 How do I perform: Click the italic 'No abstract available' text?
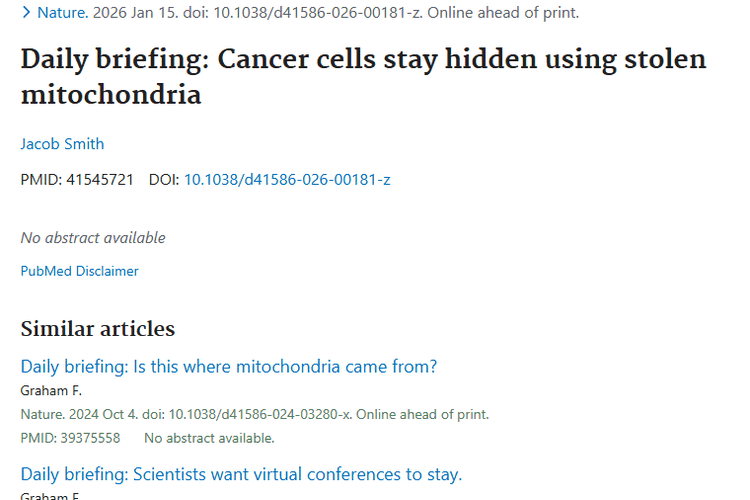pyautogui.click(x=93, y=238)
